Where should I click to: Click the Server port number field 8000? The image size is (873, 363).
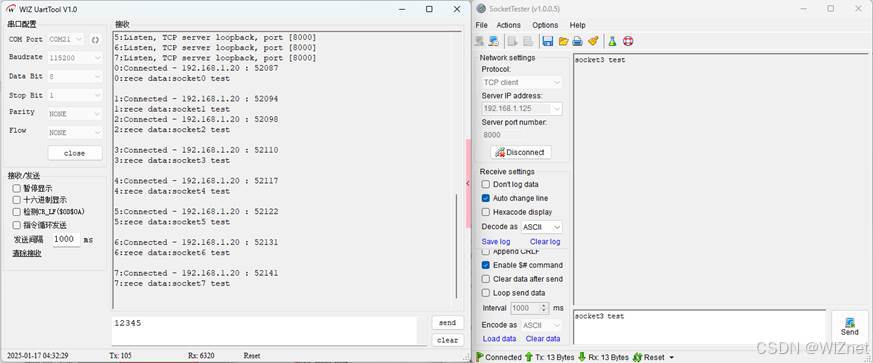pyautogui.click(x=522, y=135)
